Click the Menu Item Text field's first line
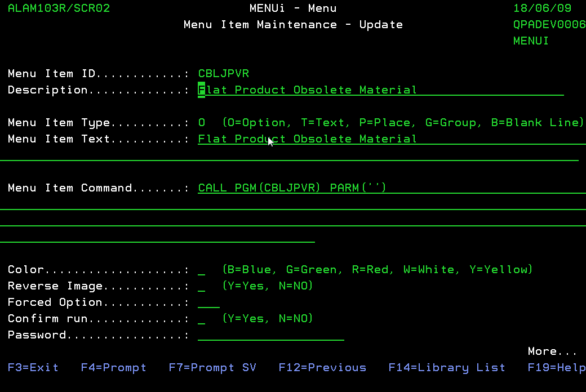 389,139
